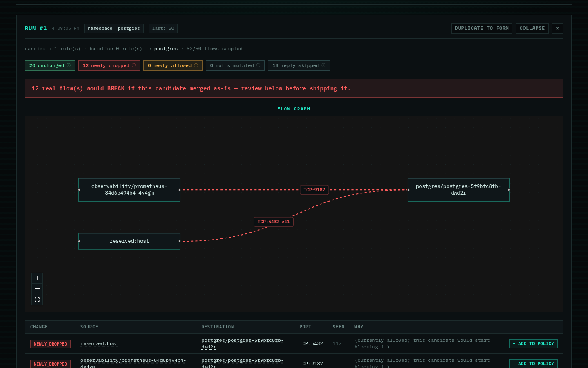Click the TCP:5432 ×11 edge label

(x=274, y=222)
